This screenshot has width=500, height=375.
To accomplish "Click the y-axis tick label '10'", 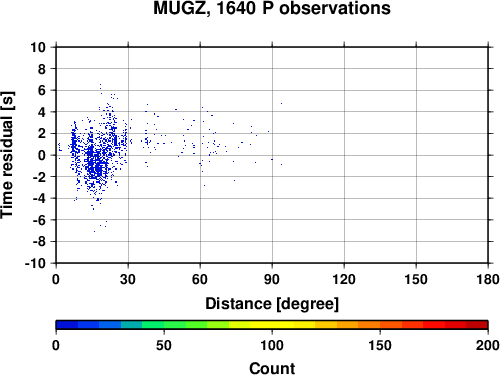I will [x=38, y=47].
